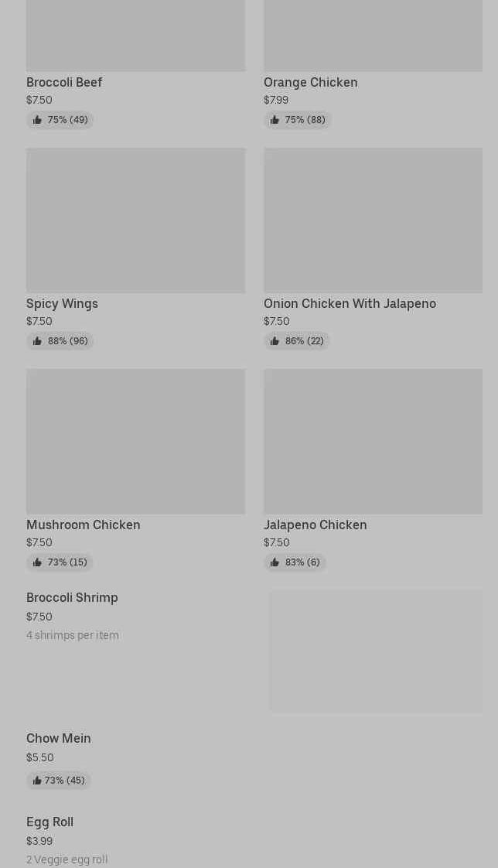498x868 pixels.
Task: Open Broccoli Shrimp item
Action: 72,598
